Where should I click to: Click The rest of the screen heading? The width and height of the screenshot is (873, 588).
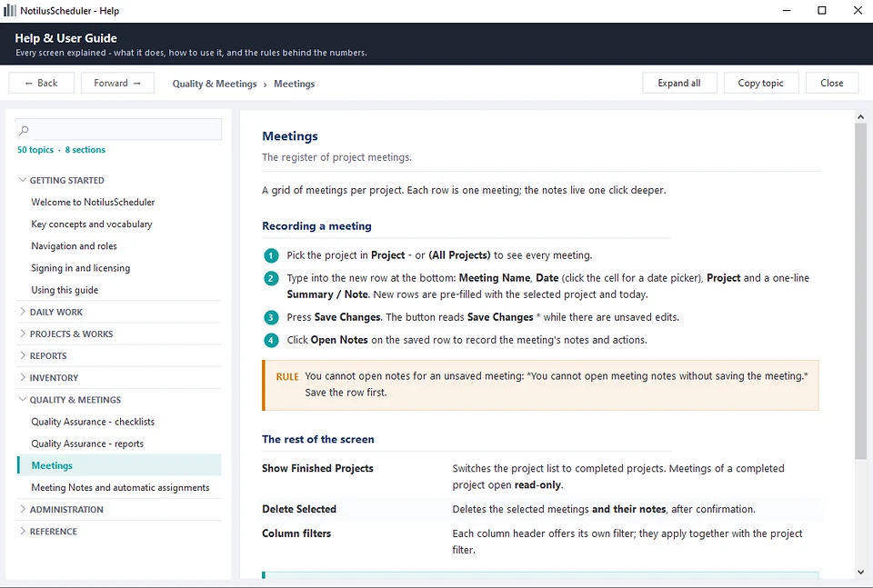tap(318, 439)
